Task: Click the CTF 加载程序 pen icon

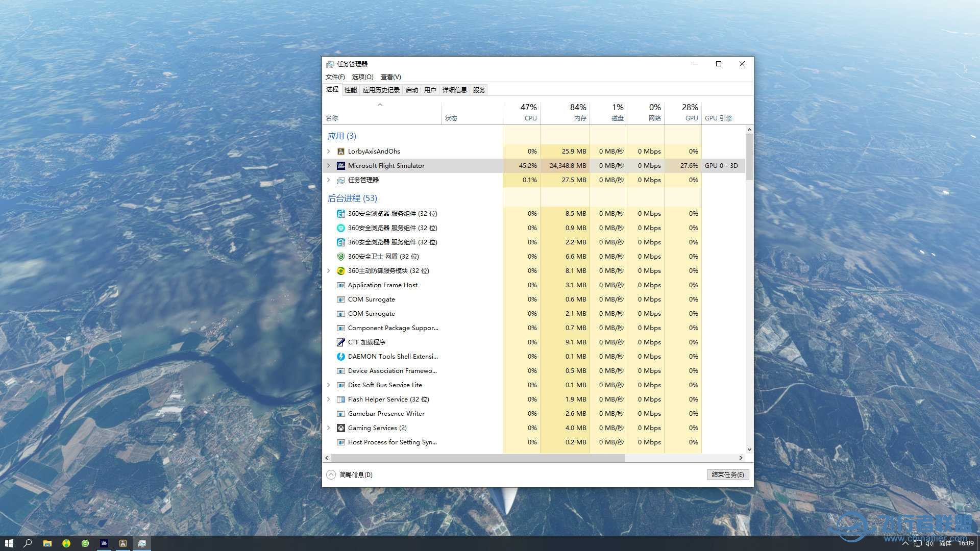Action: click(x=341, y=342)
